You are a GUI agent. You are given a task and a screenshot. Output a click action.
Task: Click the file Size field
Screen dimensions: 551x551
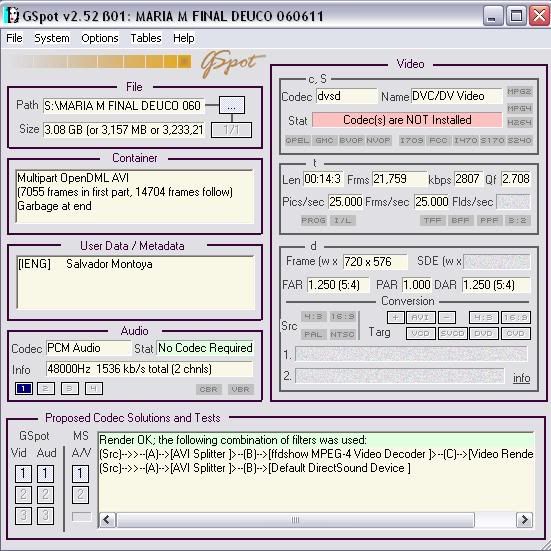(x=123, y=130)
